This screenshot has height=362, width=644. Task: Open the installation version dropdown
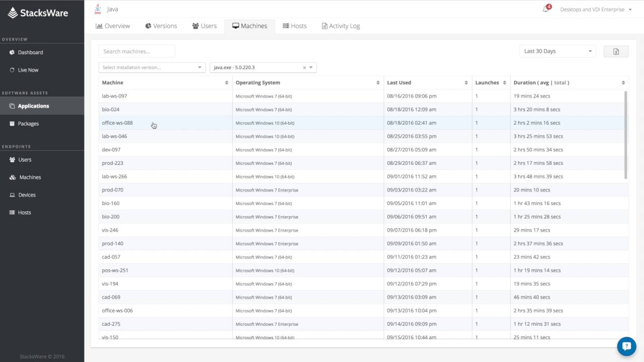point(152,67)
